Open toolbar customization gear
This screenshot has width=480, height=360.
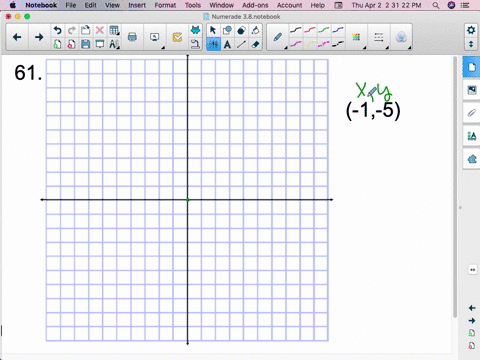click(x=471, y=30)
